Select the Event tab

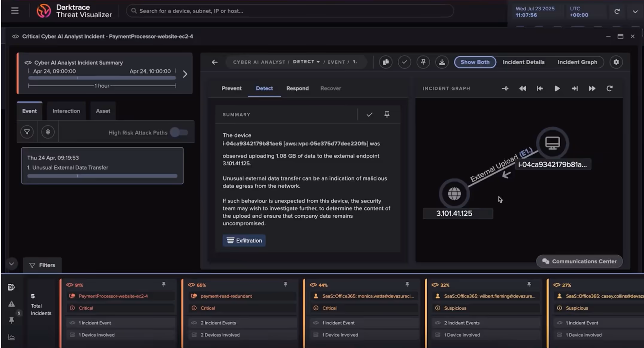click(29, 111)
